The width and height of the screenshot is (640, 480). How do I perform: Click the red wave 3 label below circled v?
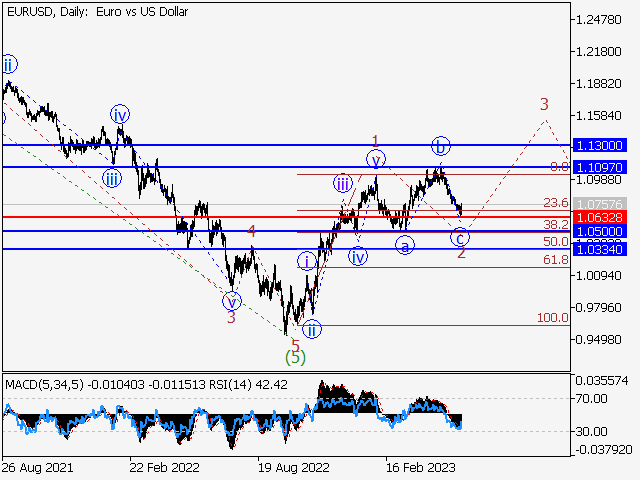[231, 317]
